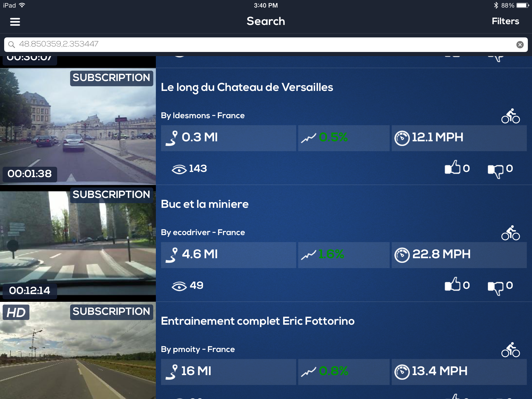Tap the HD badge on Fottorino thumbnail

pyautogui.click(x=16, y=312)
